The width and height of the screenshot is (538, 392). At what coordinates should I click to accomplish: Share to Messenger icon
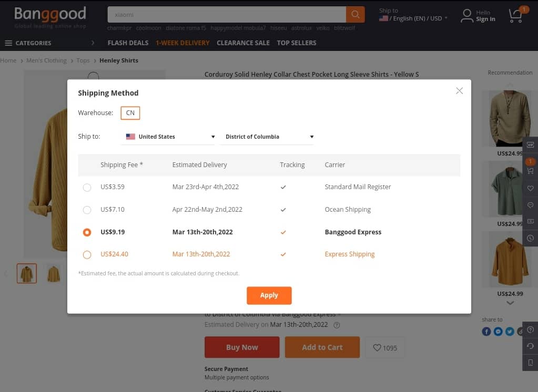pyautogui.click(x=498, y=331)
